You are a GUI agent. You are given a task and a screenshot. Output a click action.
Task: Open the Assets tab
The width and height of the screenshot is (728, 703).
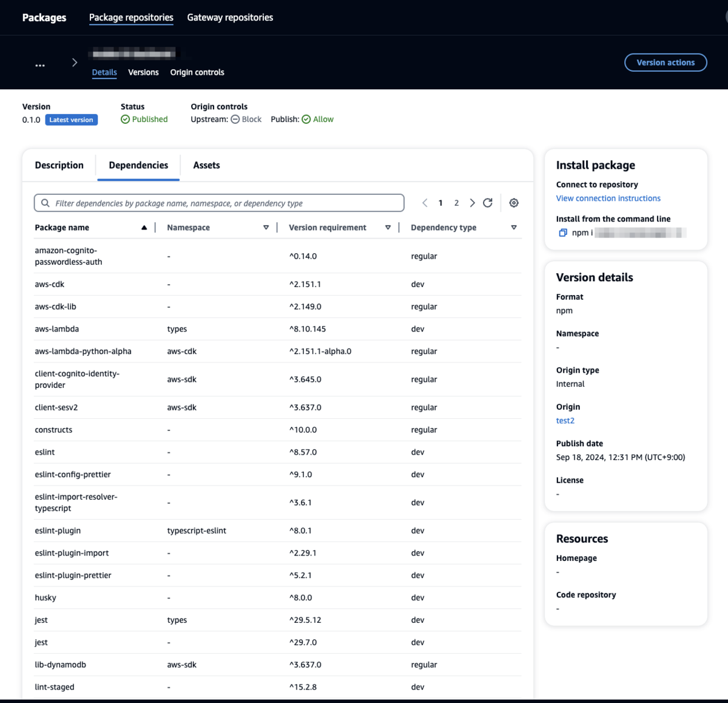point(206,165)
